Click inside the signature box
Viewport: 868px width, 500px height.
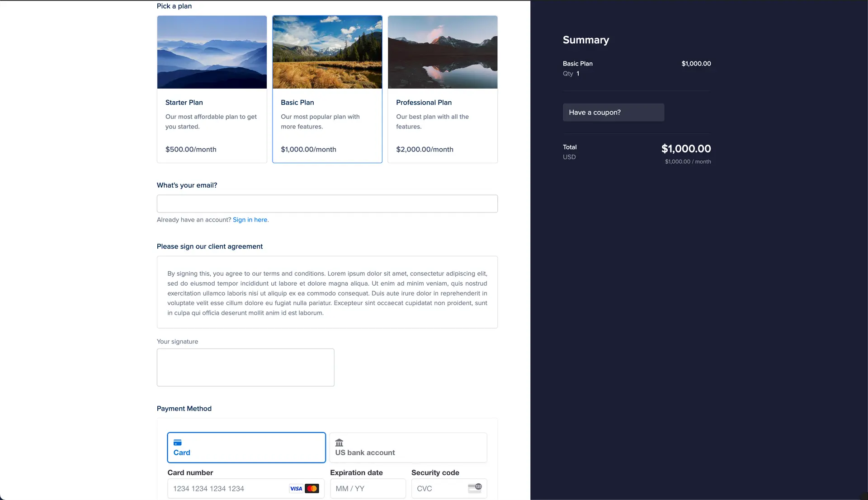click(245, 367)
